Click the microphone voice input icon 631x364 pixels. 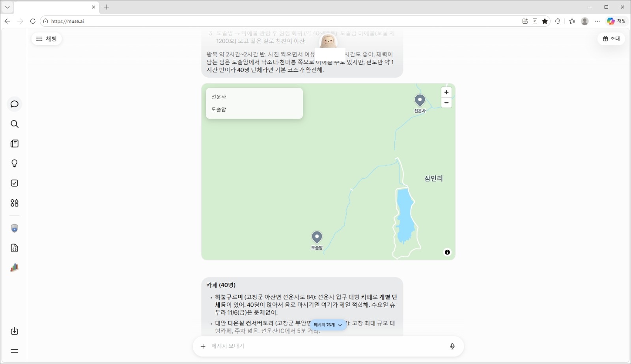452,346
